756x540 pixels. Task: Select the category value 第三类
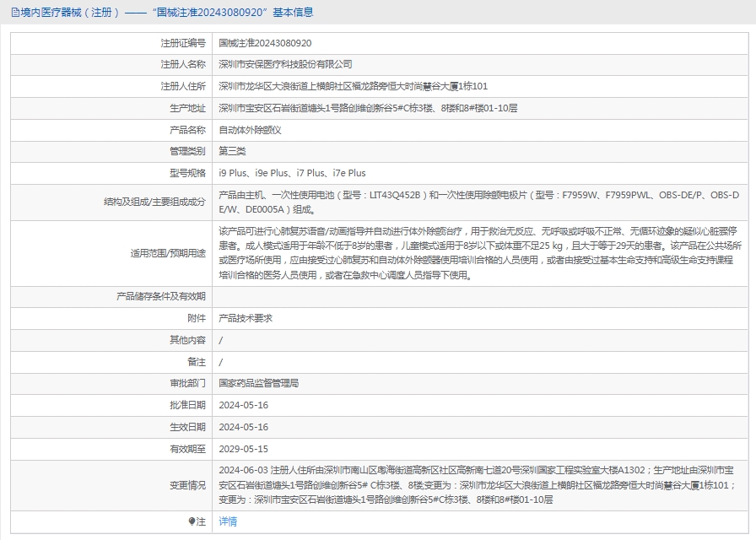click(x=232, y=151)
